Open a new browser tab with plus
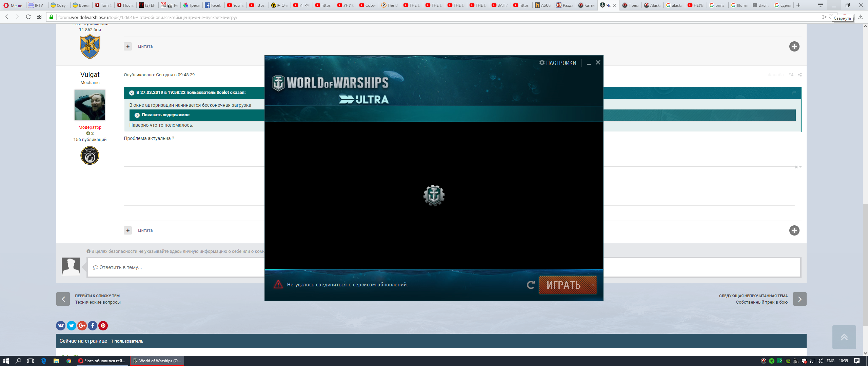The height and width of the screenshot is (366, 868). point(798,5)
